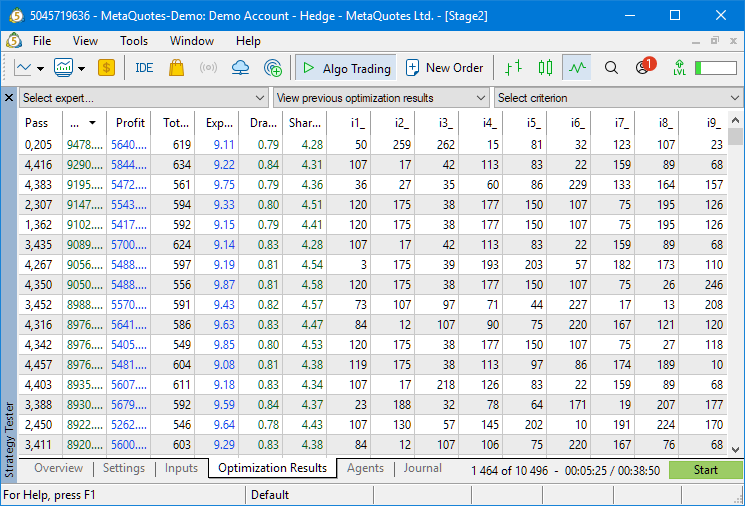Screen dimensions: 745x506
Task: Open the View previous optimization results dropdown
Action: coord(381,98)
